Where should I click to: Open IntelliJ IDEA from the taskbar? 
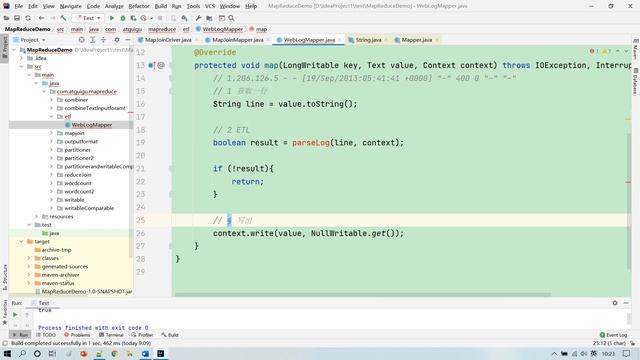[x=160, y=353]
